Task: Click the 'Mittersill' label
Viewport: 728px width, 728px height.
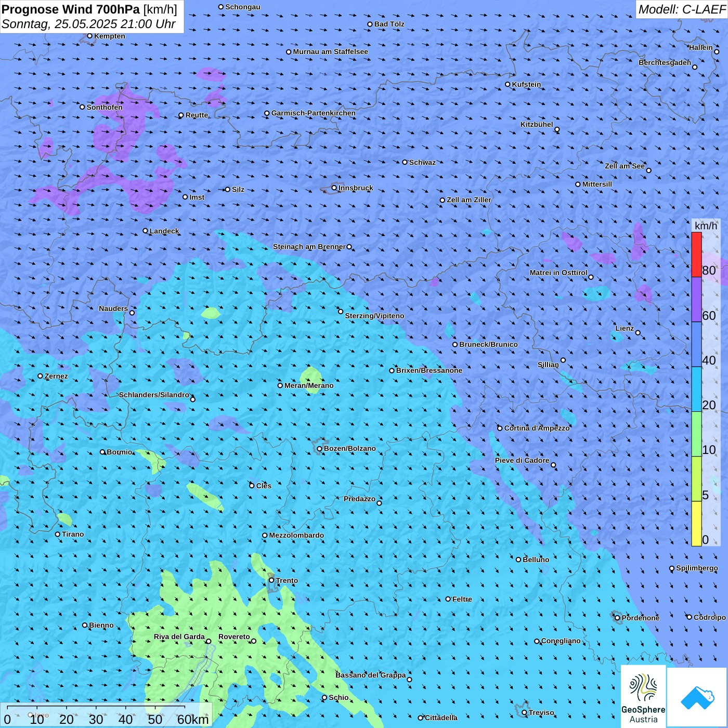Action: coord(597,184)
